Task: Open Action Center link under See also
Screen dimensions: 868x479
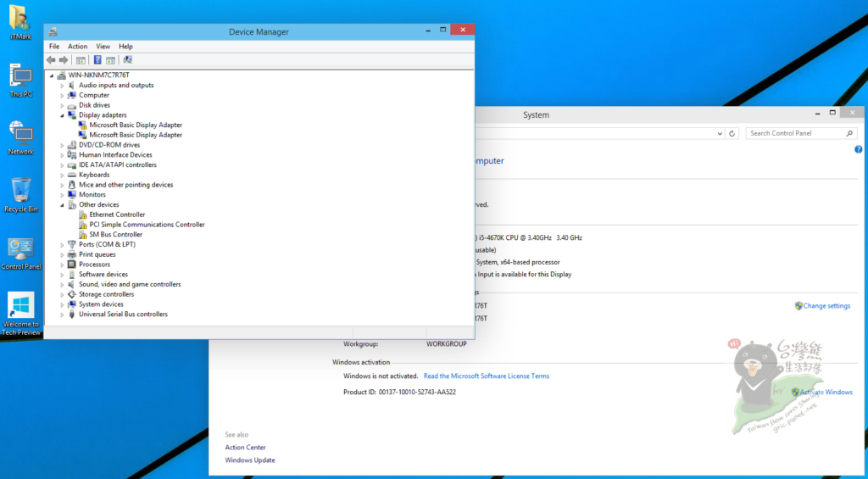Action: click(245, 448)
